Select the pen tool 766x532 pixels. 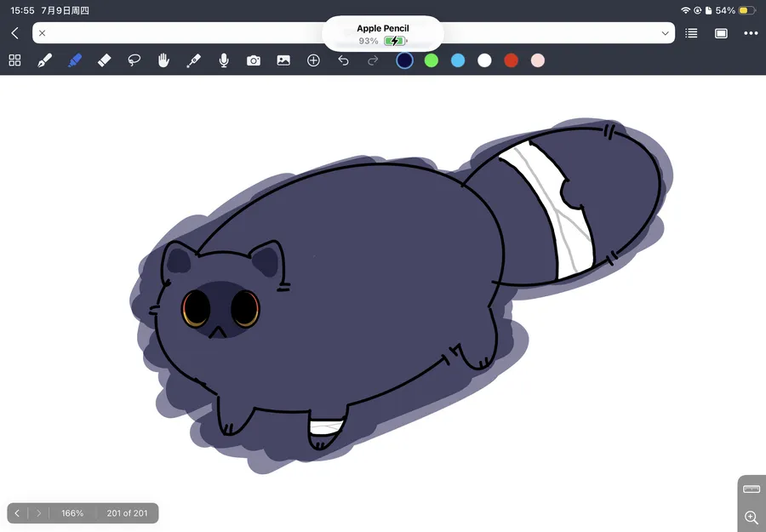44,60
